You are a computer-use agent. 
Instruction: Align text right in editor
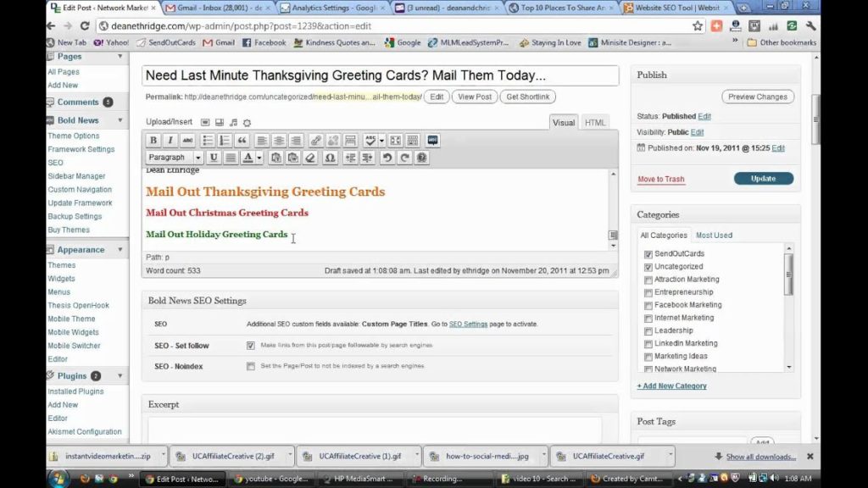296,141
